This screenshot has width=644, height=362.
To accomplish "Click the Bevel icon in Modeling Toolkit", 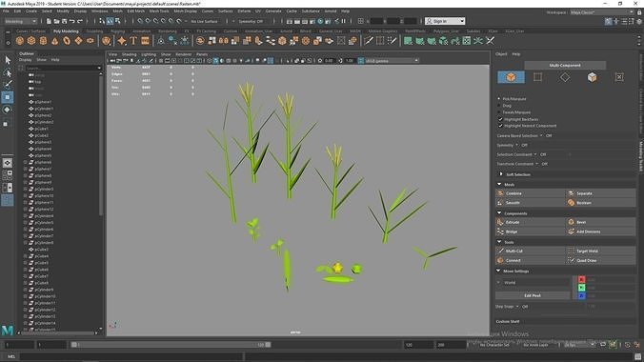I will point(571,222).
